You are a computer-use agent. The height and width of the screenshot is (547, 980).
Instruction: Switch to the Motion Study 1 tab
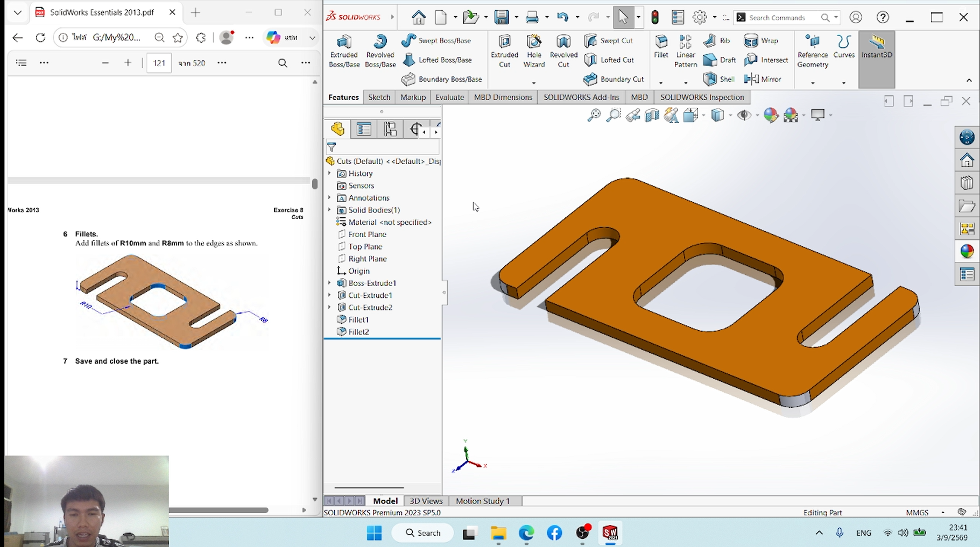483,501
